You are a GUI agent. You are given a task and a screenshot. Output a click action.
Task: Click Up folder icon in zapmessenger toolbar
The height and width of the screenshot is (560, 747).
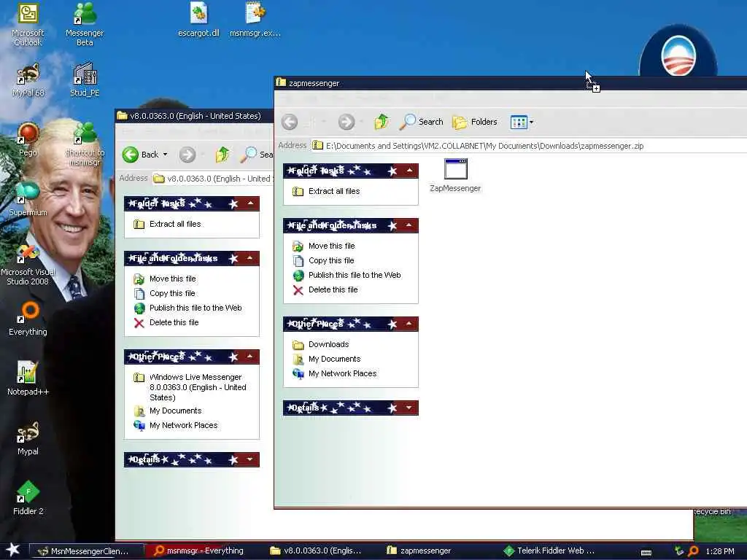click(381, 122)
